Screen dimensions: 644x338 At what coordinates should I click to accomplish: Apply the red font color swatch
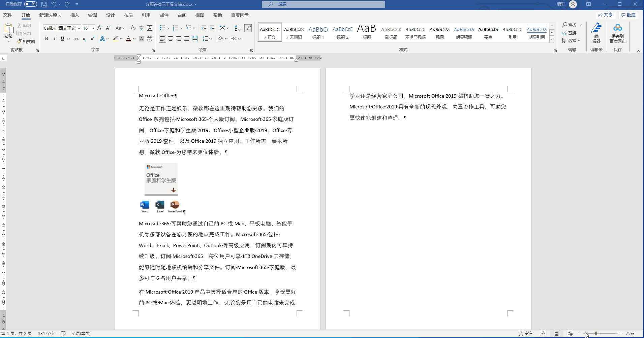[x=128, y=39]
